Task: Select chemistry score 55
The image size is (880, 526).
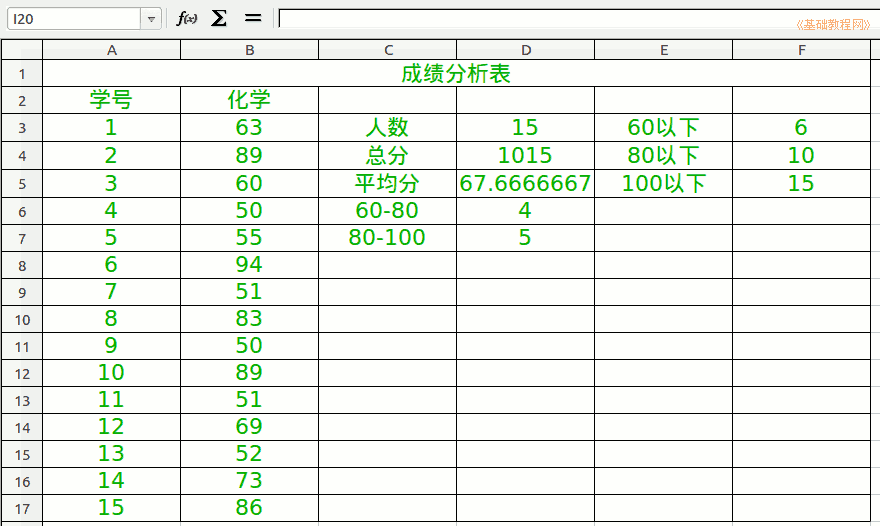Action: [250, 238]
